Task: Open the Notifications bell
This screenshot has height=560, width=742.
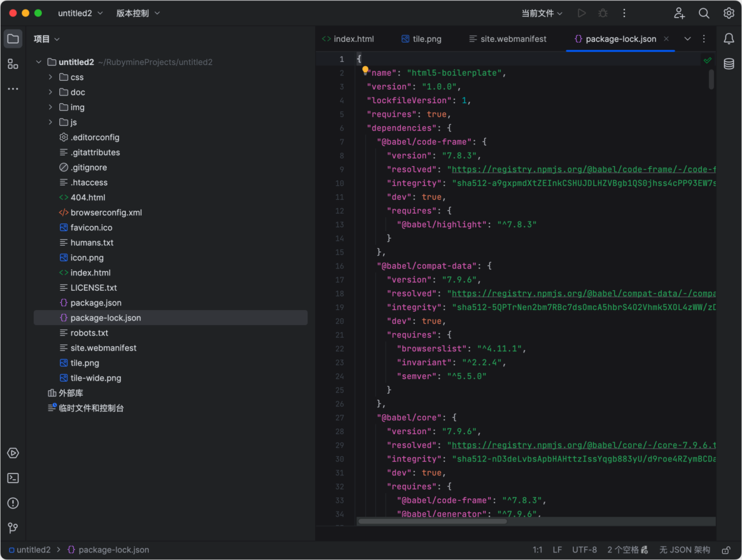Action: [729, 39]
